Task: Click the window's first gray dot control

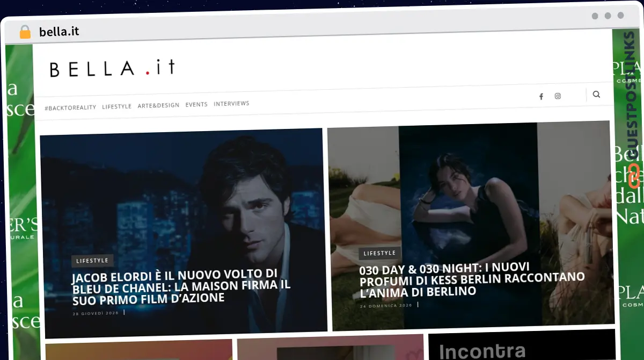Action: tap(595, 16)
